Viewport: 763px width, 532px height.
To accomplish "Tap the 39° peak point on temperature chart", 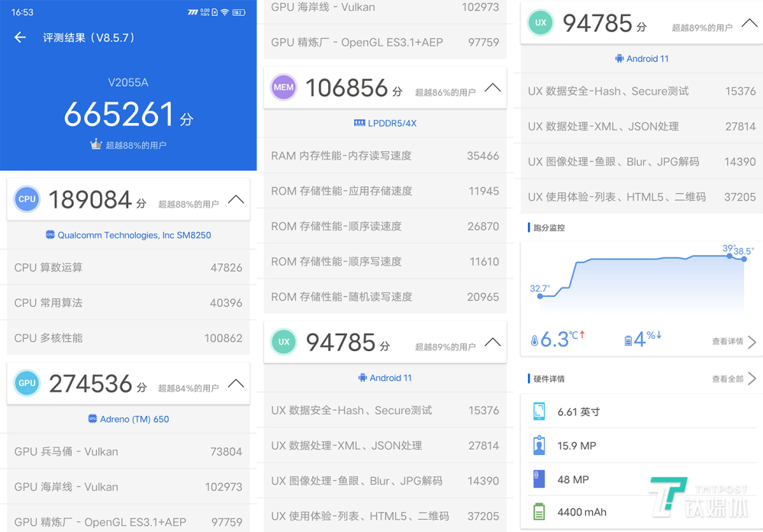I will pyautogui.click(x=729, y=256).
